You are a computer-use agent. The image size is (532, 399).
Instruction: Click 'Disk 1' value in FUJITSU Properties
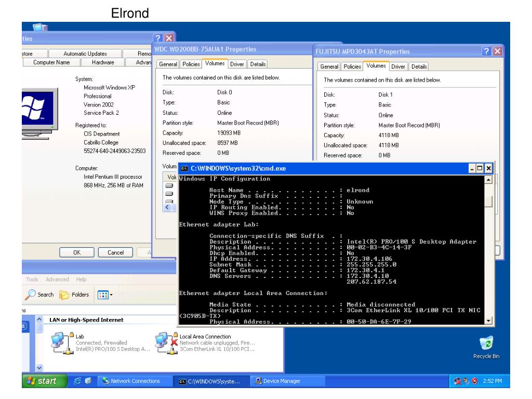click(385, 95)
